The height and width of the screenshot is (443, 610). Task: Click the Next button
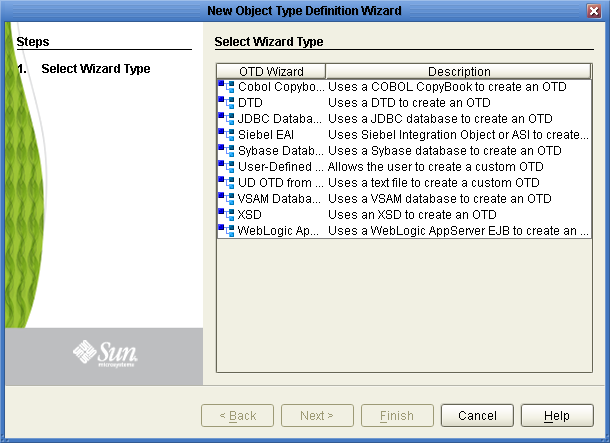click(317, 415)
